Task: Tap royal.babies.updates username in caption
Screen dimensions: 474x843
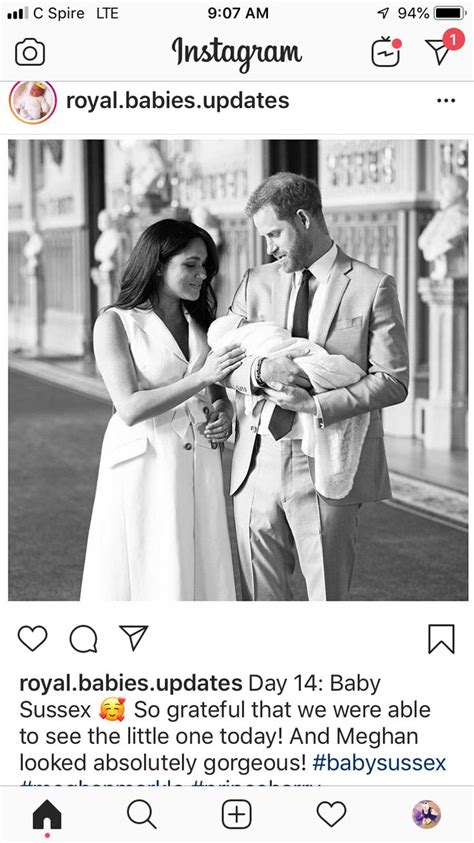Action: (131, 683)
